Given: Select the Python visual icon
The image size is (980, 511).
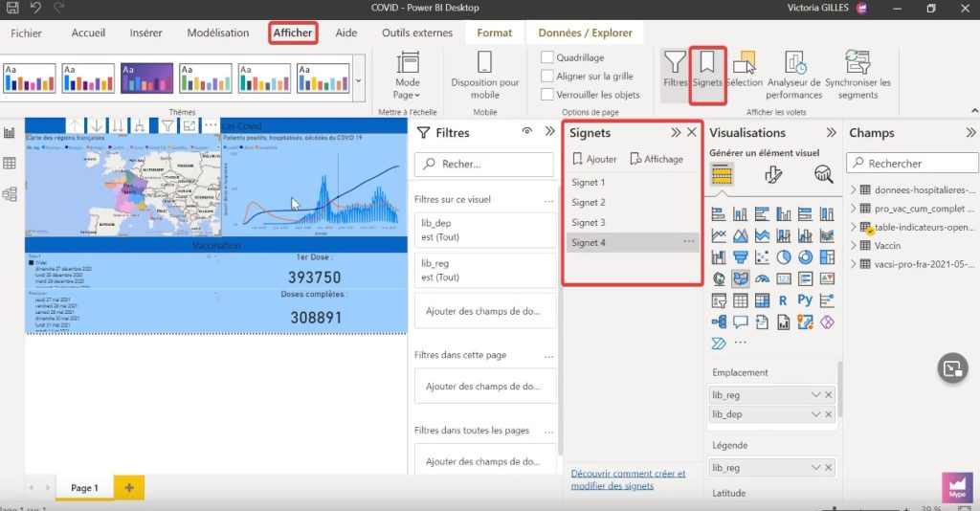Looking at the screenshot, I should pos(805,300).
